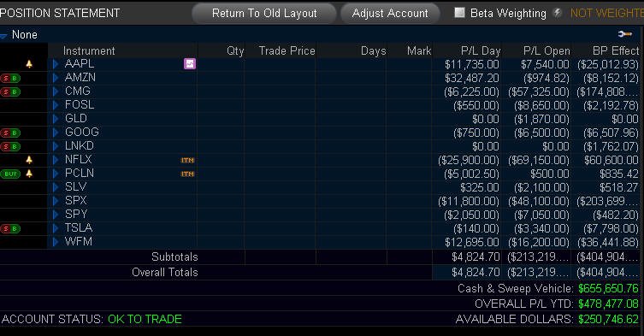Sort by the P/L Day column header
Image resolution: width=644 pixels, height=336 pixels.
pyautogui.click(x=481, y=51)
